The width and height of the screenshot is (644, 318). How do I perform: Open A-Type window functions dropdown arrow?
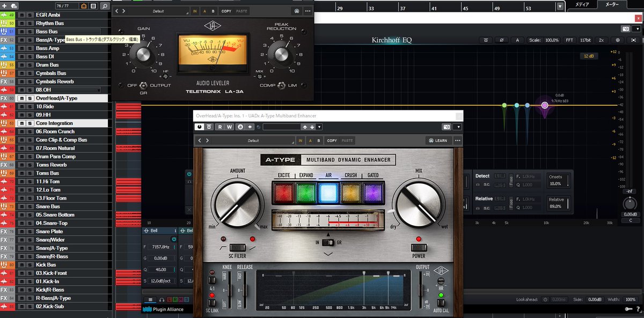(x=457, y=127)
